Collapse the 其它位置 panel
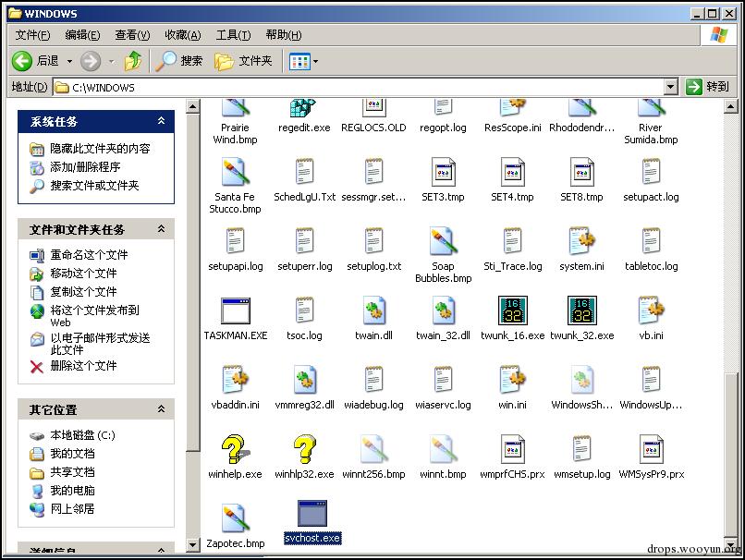Screen dimensions: 745x560 pyautogui.click(x=161, y=409)
